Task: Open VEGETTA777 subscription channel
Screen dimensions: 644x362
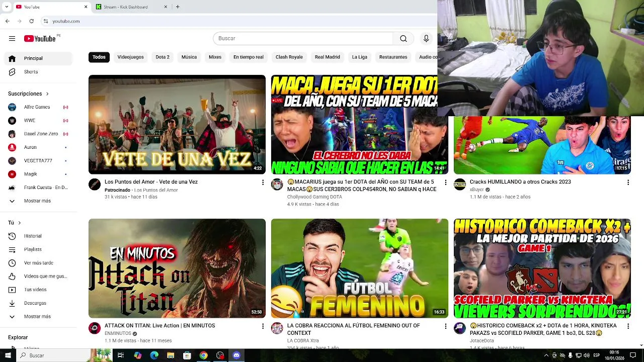Action: pos(38,161)
